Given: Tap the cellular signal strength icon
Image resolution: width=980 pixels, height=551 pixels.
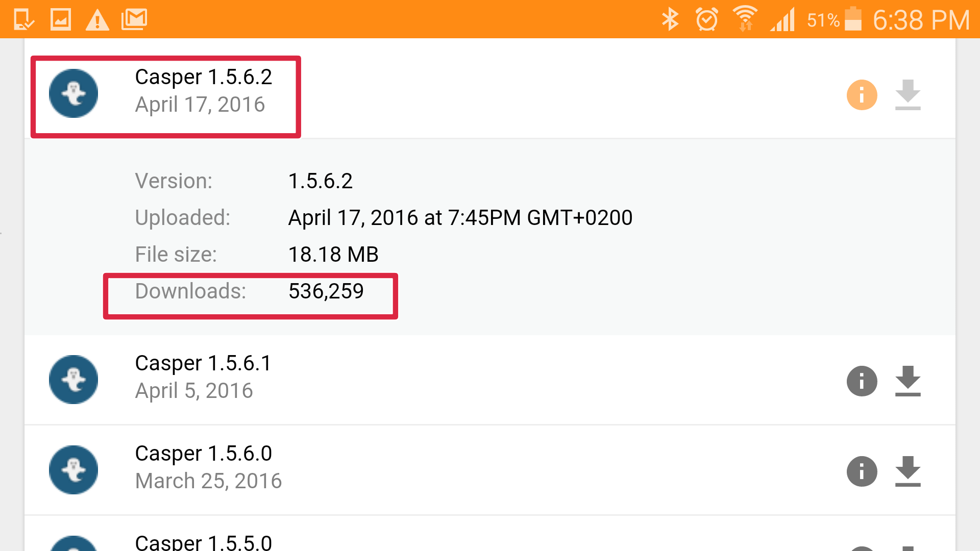Looking at the screenshot, I should tap(783, 20).
